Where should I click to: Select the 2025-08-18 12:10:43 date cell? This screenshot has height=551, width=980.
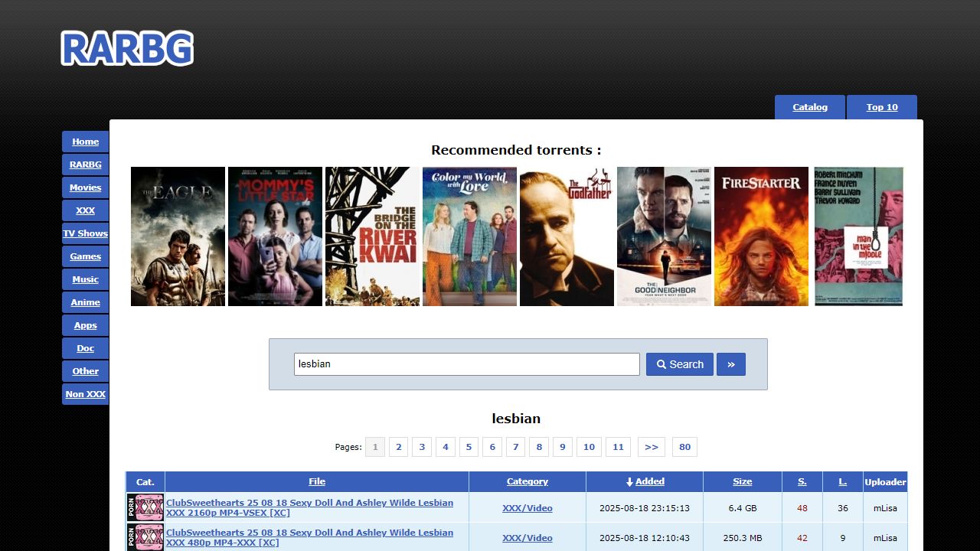(x=645, y=538)
